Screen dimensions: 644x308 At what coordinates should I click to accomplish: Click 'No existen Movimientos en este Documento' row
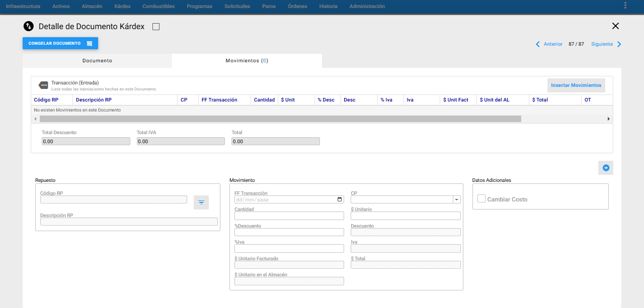[x=322, y=110]
